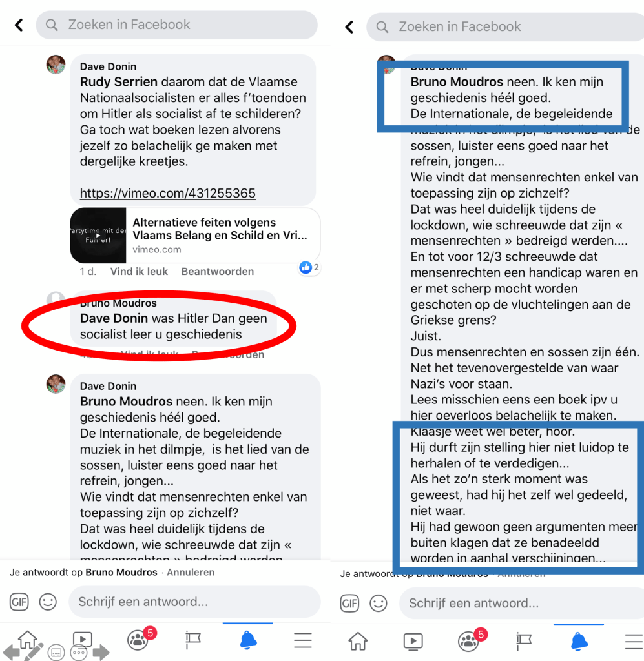
Task: Open GIF picker in left reply bar
Action: pos(19,602)
